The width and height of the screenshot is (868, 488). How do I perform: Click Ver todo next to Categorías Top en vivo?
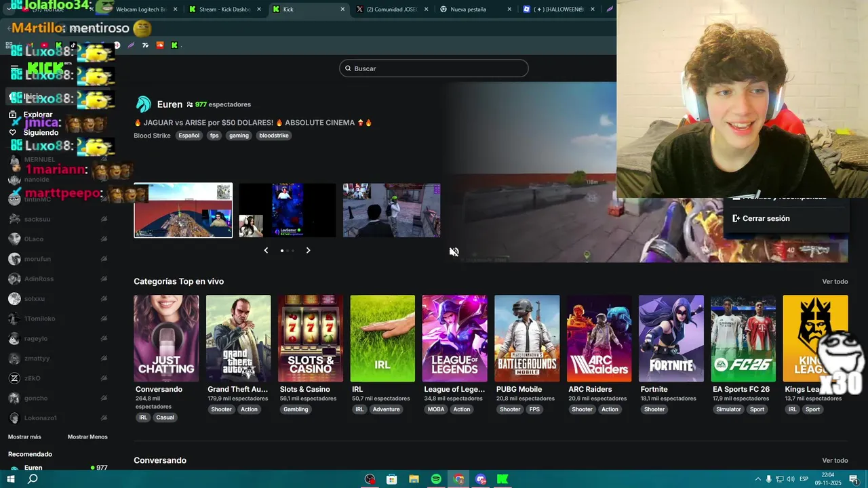pos(835,281)
